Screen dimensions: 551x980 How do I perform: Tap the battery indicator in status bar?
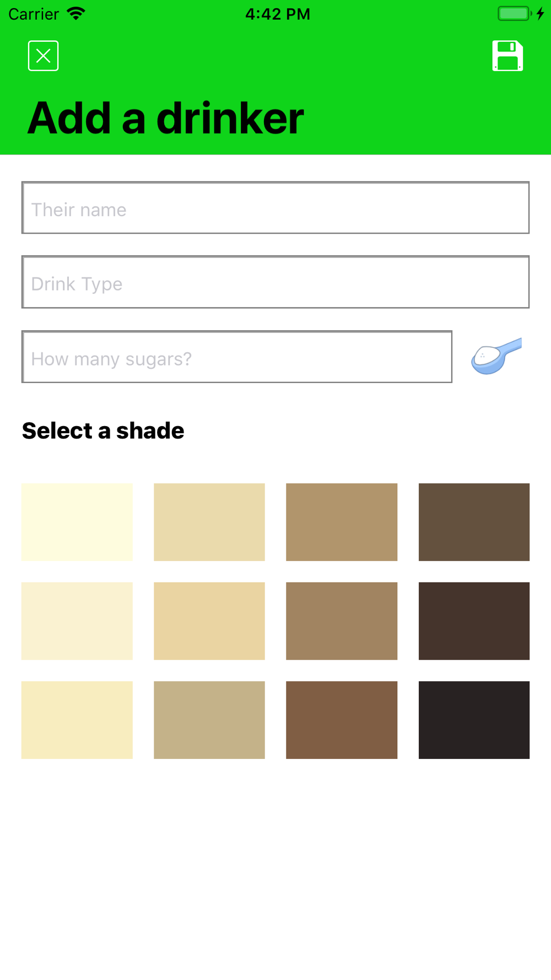pyautogui.click(x=515, y=14)
